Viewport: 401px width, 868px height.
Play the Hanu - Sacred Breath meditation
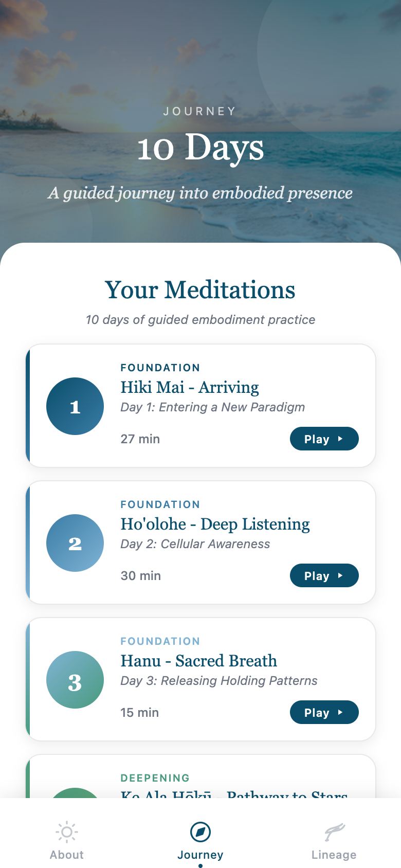[x=324, y=712]
